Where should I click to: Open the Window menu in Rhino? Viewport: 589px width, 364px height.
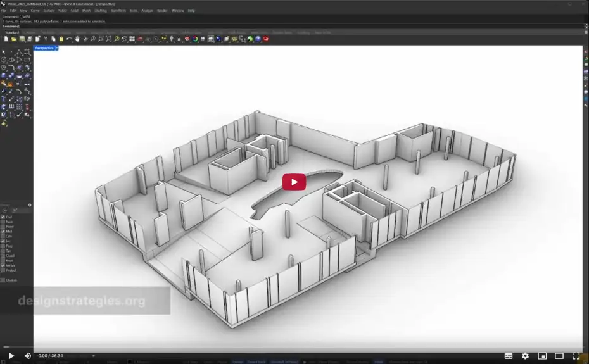(x=178, y=11)
